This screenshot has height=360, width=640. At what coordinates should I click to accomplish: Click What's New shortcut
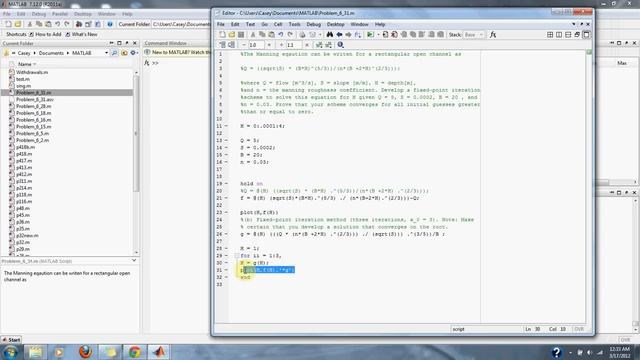81,34
